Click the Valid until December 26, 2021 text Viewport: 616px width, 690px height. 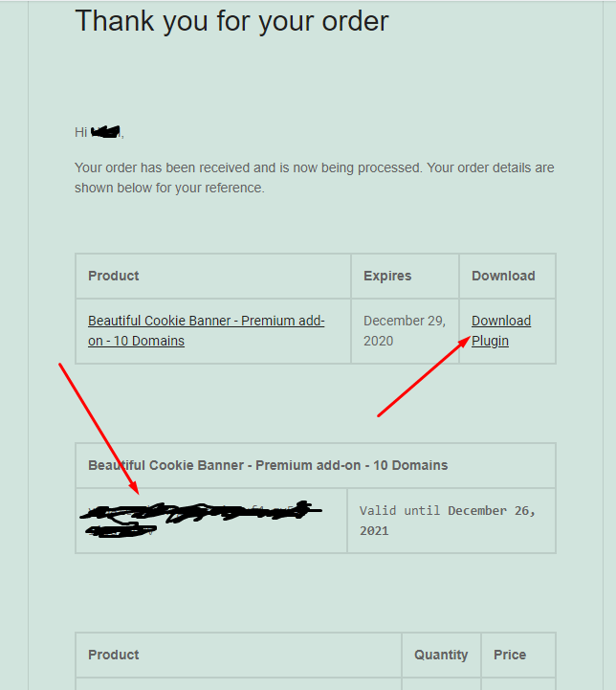point(447,521)
